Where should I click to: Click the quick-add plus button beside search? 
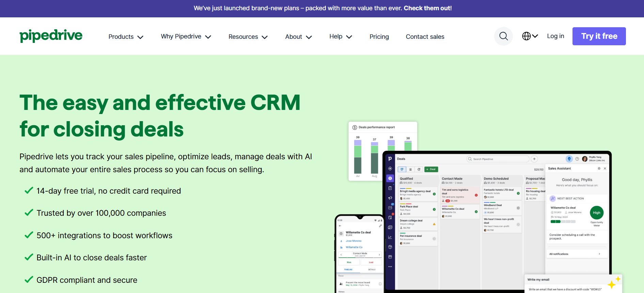click(x=534, y=159)
